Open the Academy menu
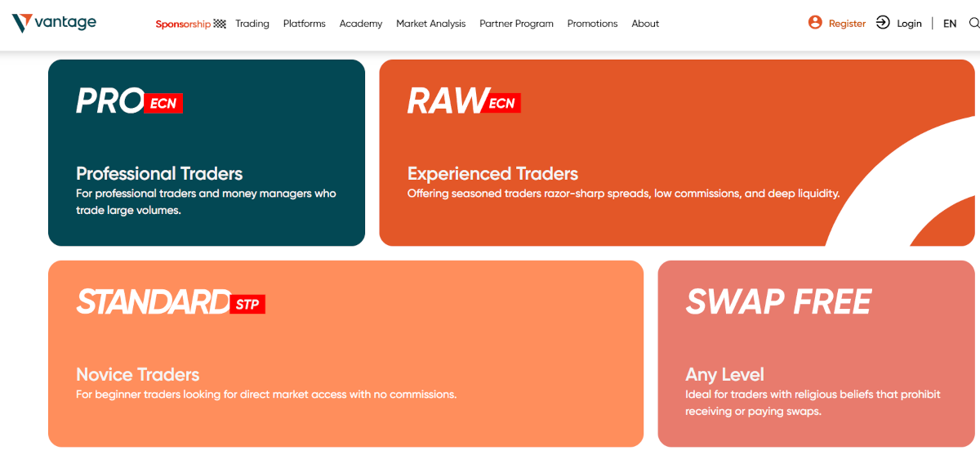 (361, 24)
